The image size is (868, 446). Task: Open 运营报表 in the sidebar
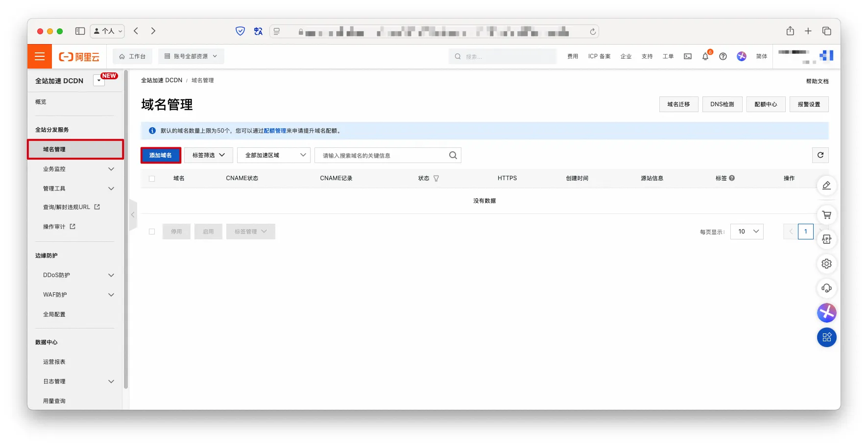pos(54,362)
